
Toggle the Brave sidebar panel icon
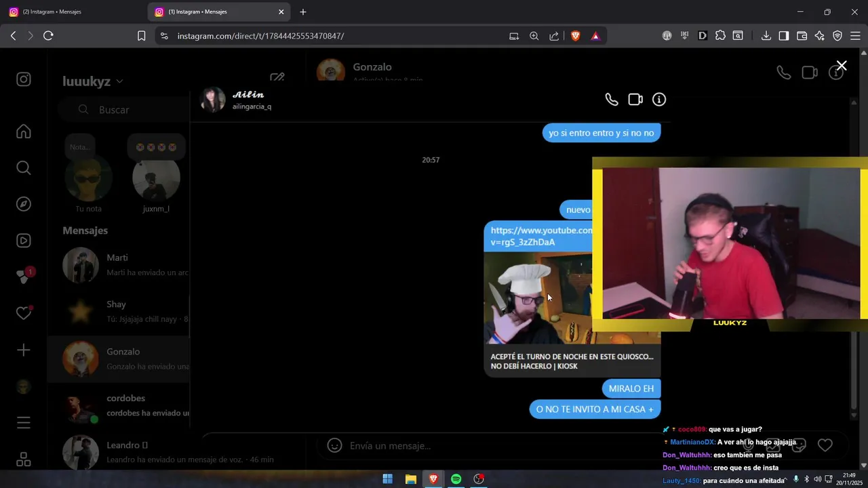[x=784, y=36]
